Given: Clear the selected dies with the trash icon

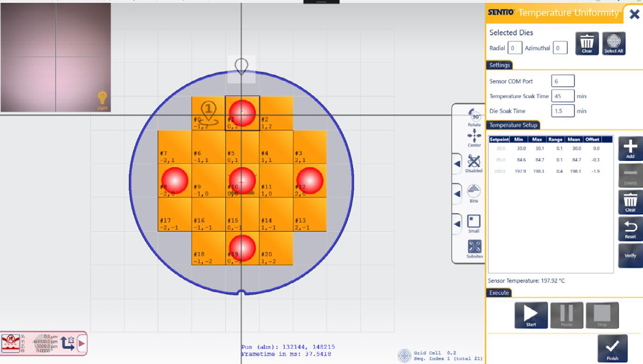Looking at the screenshot, I should tap(587, 44).
